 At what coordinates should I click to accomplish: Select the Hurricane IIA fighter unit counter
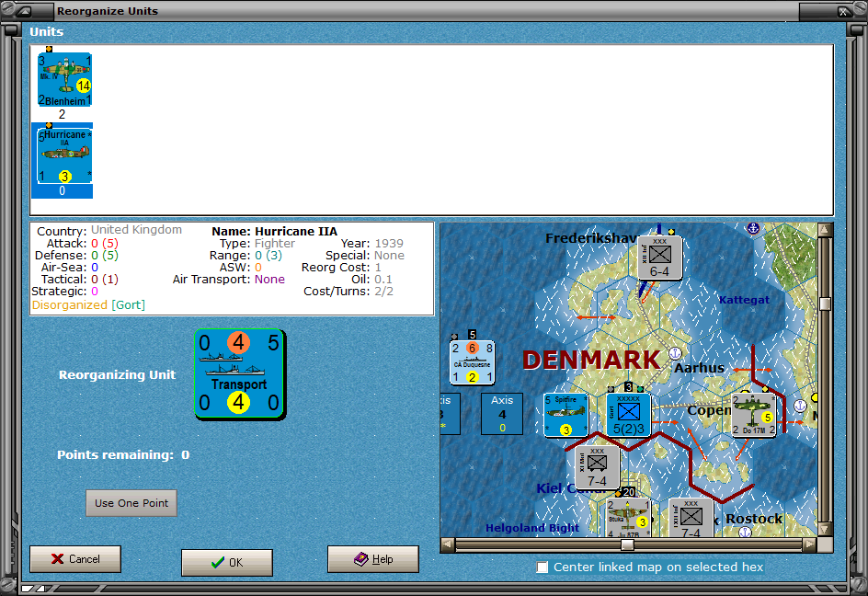click(x=64, y=155)
